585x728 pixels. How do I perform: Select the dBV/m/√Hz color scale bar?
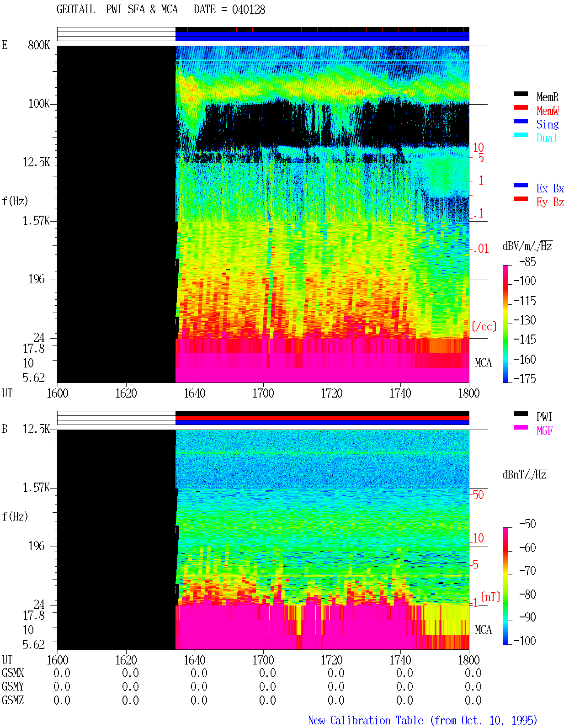(x=505, y=324)
